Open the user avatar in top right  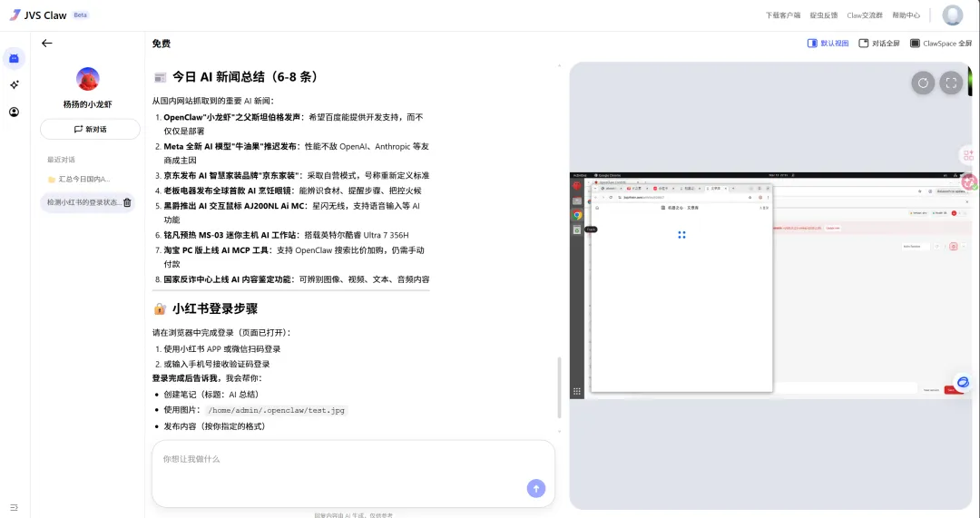[x=953, y=15]
